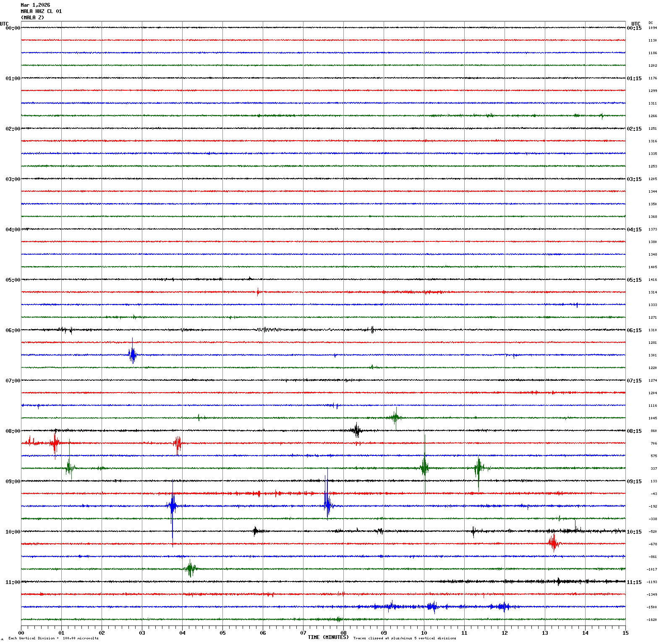The width and height of the screenshot is (659, 644).
Task: Click the 08:15 time label on right axis
Action: 634,431
